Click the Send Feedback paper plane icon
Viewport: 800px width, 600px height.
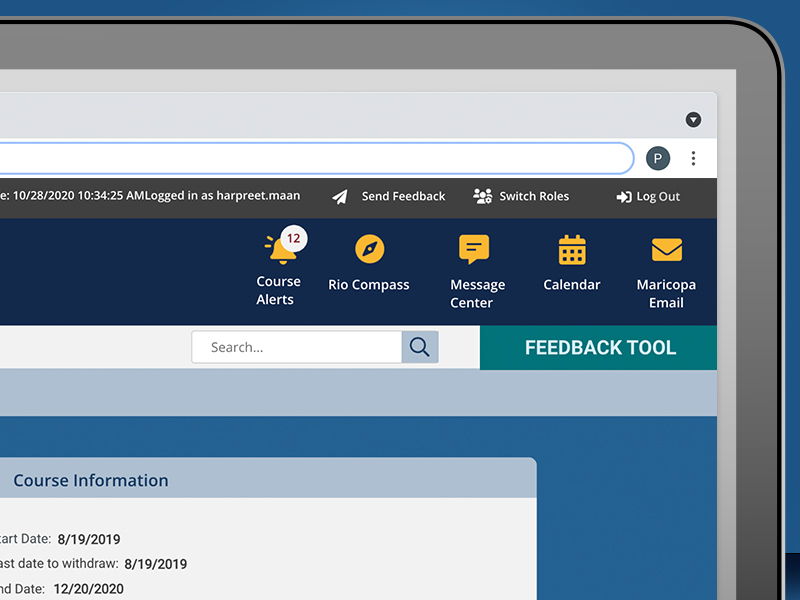pos(340,196)
